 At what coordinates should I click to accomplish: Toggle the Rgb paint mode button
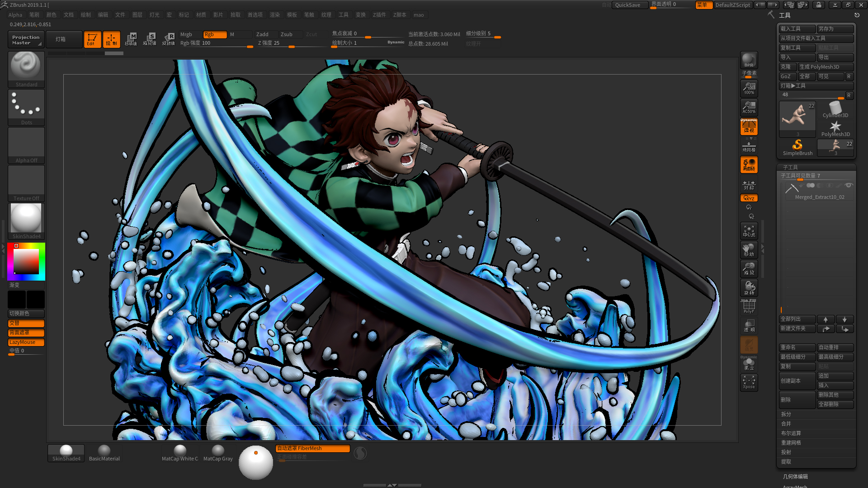214,34
